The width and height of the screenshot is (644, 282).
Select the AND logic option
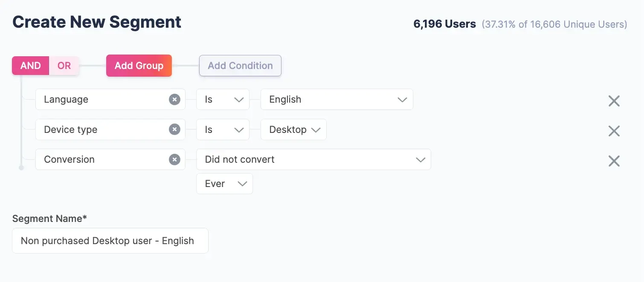point(30,65)
